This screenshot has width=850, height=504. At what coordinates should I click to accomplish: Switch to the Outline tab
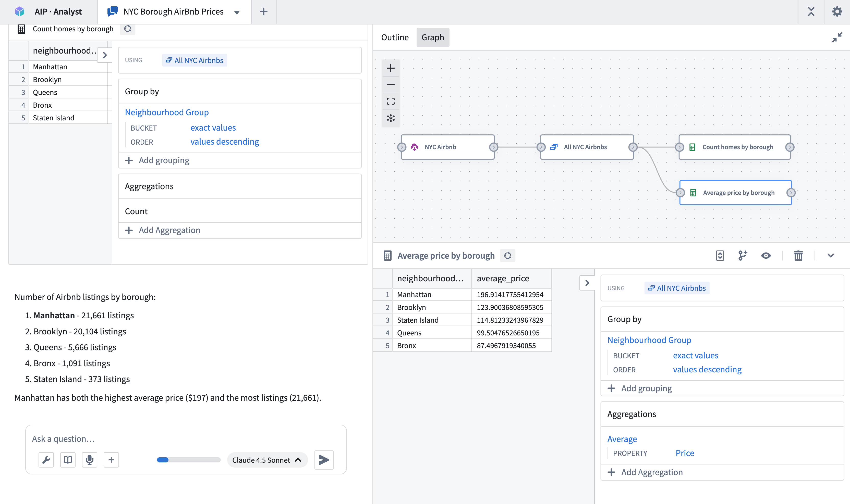(x=395, y=37)
